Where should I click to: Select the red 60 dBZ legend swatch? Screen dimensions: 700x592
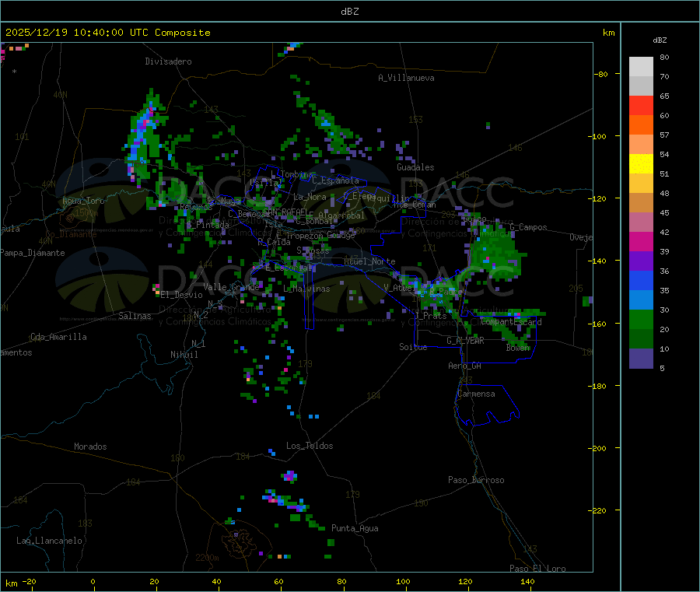(x=641, y=105)
